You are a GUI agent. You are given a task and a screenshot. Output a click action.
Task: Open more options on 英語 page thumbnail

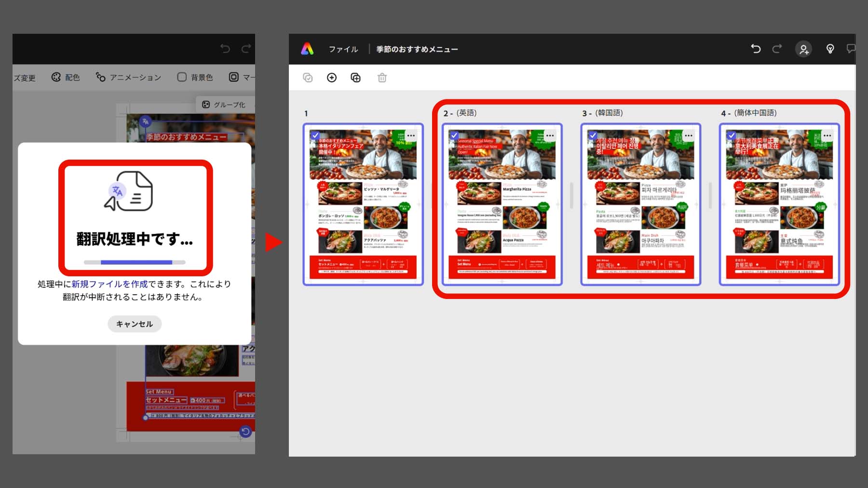[x=550, y=136]
